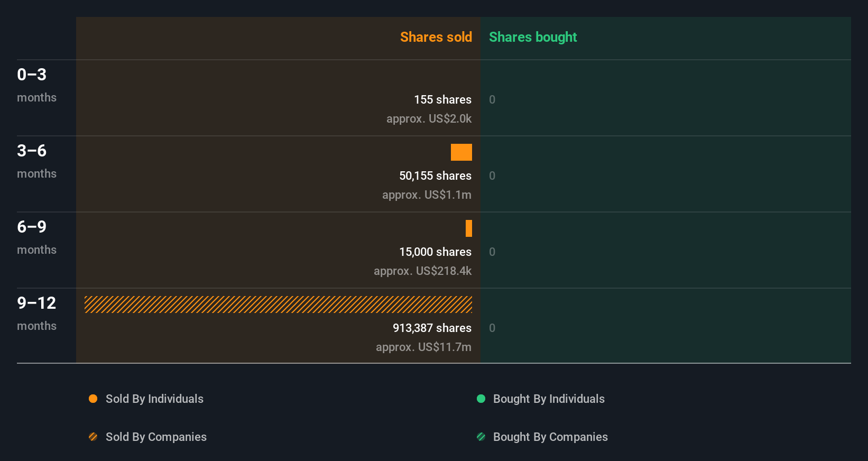Click the 0 bought value in 9–12 months row
The width and height of the screenshot is (868, 461).
(492, 328)
